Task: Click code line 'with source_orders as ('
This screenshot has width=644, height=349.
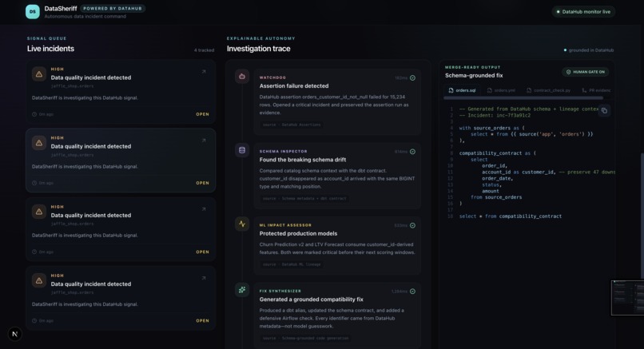Action: [491, 128]
